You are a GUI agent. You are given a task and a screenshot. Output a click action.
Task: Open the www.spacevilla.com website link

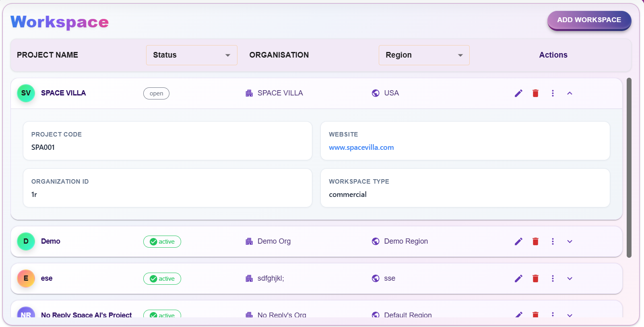coord(361,147)
